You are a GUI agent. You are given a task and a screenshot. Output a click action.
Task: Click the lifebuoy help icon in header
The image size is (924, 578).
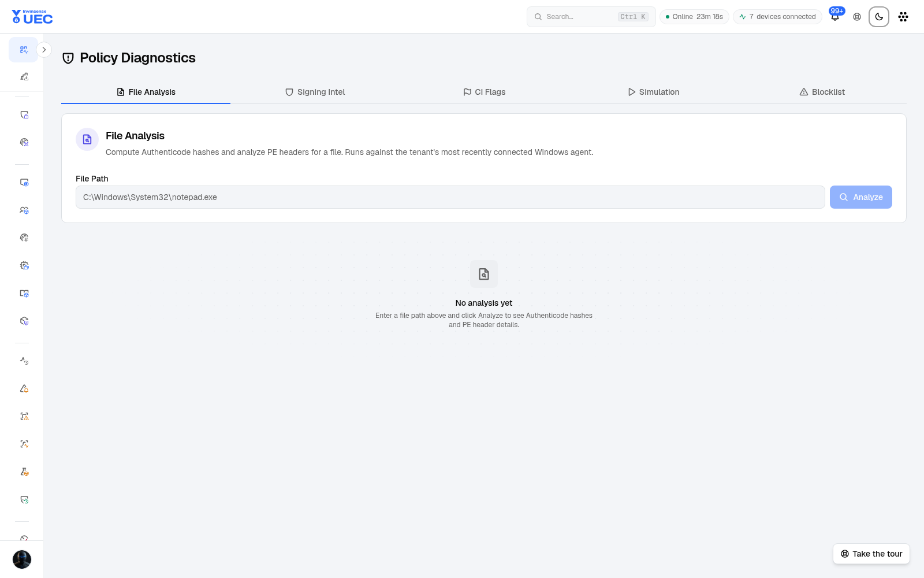point(857,17)
